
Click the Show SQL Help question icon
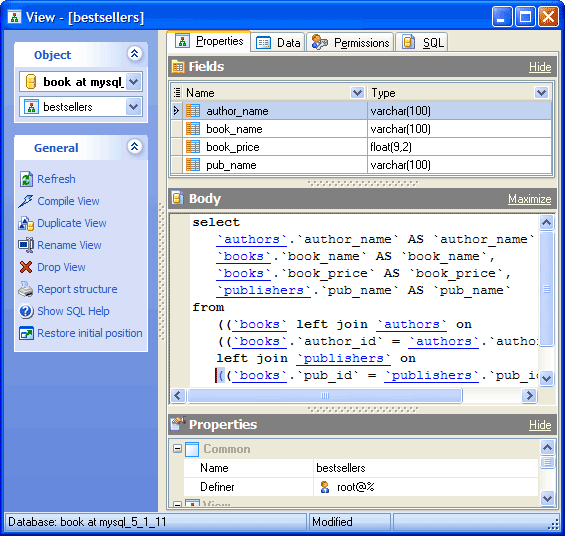[x=26, y=311]
